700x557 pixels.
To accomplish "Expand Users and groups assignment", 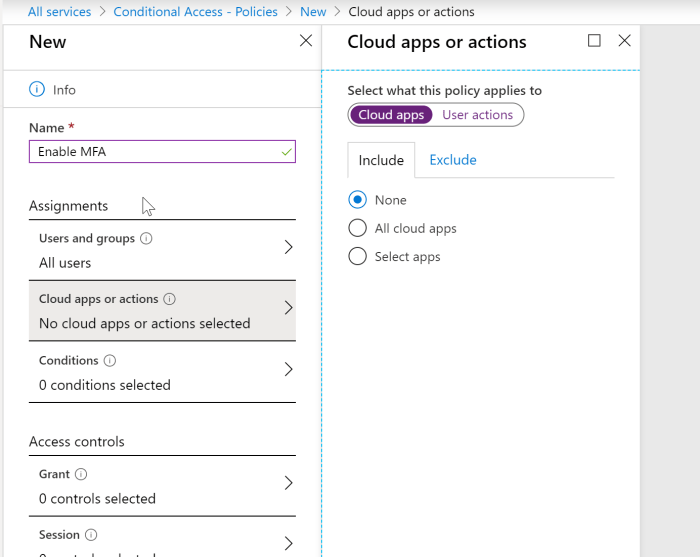I will (288, 248).
